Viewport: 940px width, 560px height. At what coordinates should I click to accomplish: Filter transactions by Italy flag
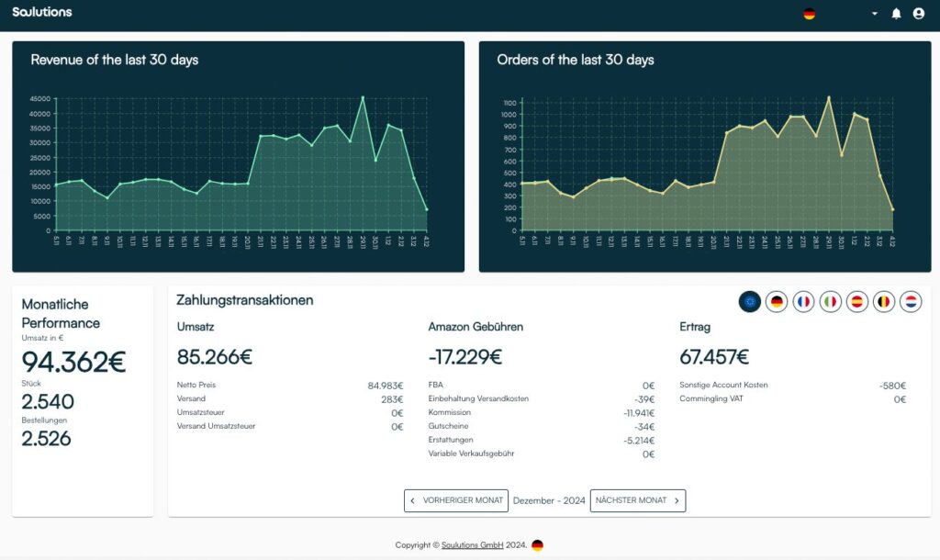830,301
